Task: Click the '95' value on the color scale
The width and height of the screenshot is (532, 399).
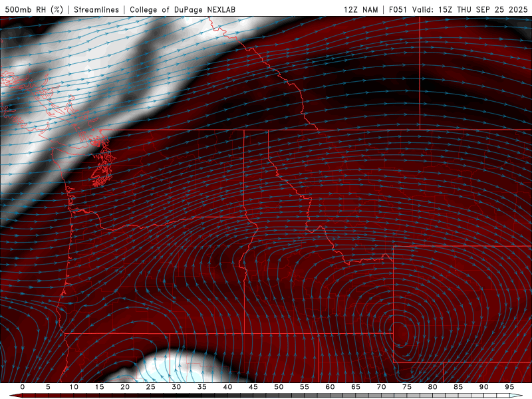Action: pos(509,387)
